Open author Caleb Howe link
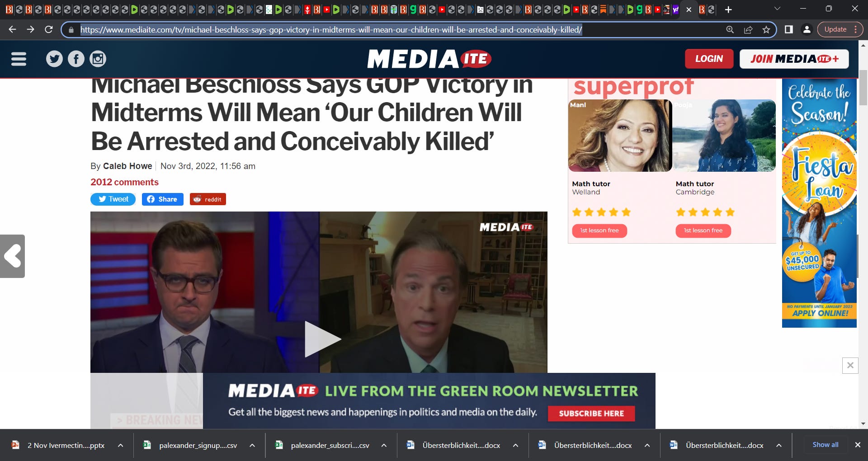 coord(127,166)
